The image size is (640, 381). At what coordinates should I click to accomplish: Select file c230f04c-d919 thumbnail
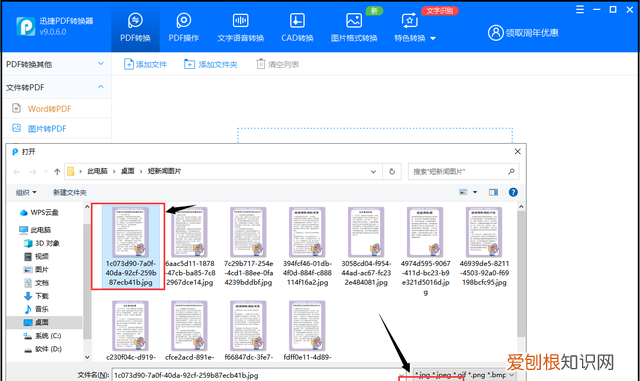pyautogui.click(x=131, y=326)
